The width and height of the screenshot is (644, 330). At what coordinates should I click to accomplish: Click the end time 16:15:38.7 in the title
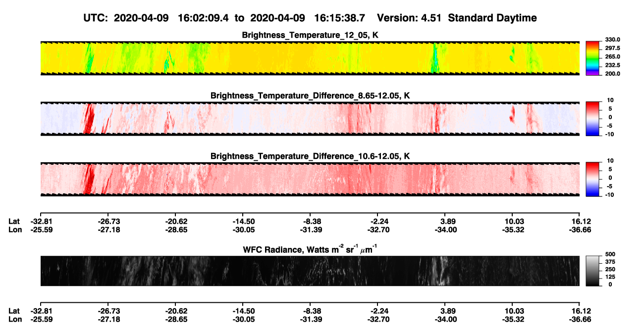339,18
